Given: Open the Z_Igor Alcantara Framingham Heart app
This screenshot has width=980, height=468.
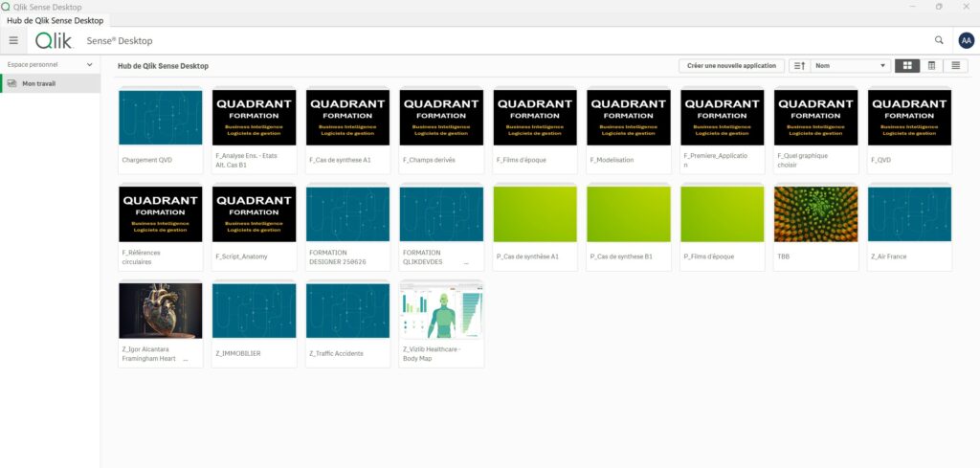Looking at the screenshot, I should 160,323.
